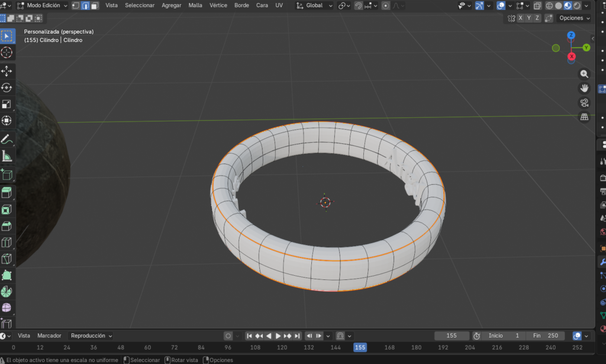Select the Measure tool
The image size is (606, 364).
pyautogui.click(x=7, y=156)
